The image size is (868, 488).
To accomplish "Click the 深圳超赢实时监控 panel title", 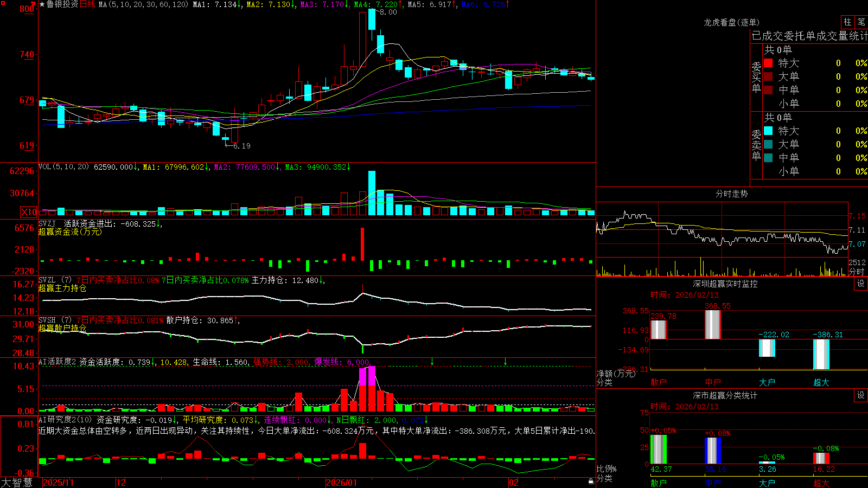I will tap(725, 284).
